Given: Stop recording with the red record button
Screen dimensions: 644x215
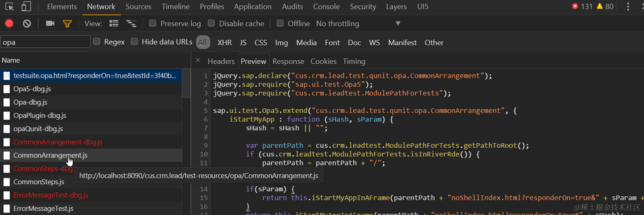Looking at the screenshot, I should pyautogui.click(x=9, y=24).
